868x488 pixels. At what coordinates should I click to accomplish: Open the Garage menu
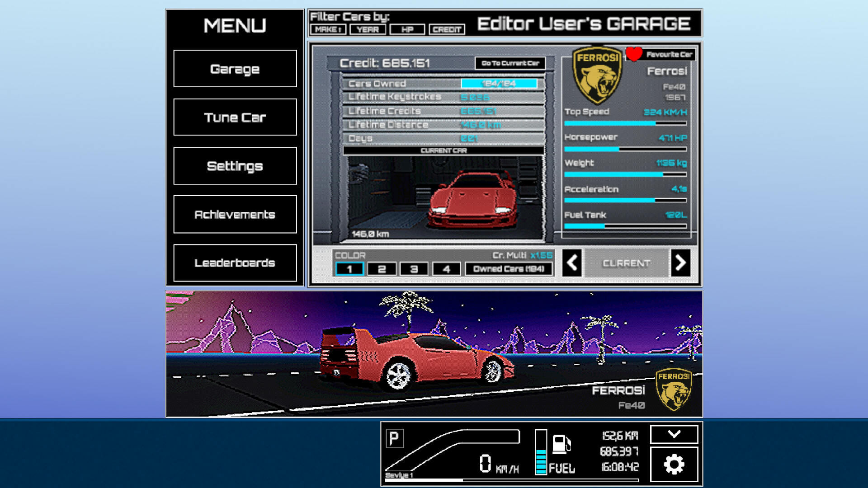point(235,69)
